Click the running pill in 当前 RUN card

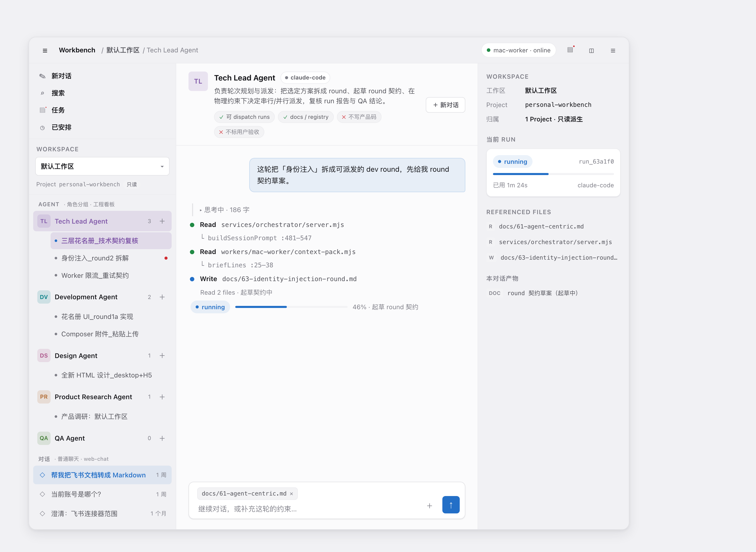point(513,162)
